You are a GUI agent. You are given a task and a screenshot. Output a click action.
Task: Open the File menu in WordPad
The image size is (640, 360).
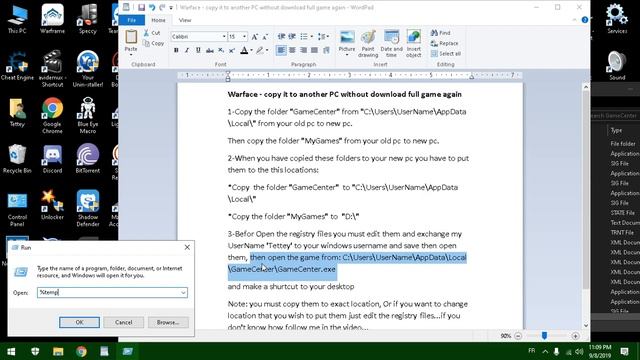click(131, 20)
